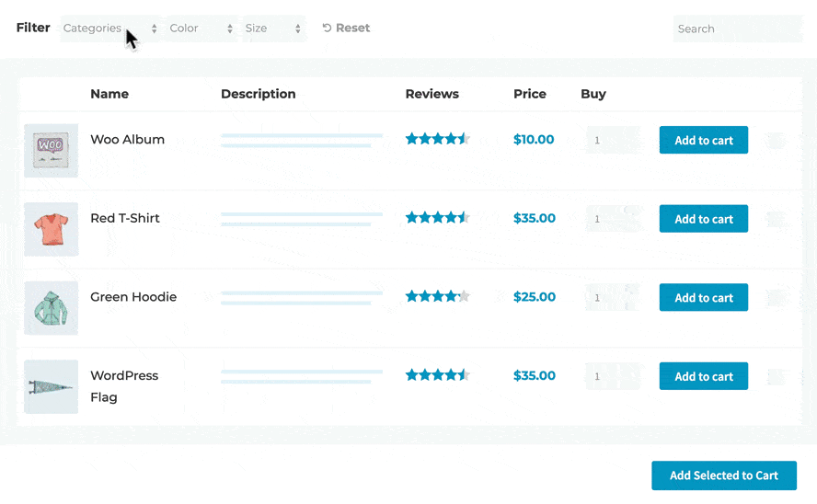This screenshot has width=817, height=504.
Task: Add Red T-Shirt to cart
Action: tap(704, 219)
